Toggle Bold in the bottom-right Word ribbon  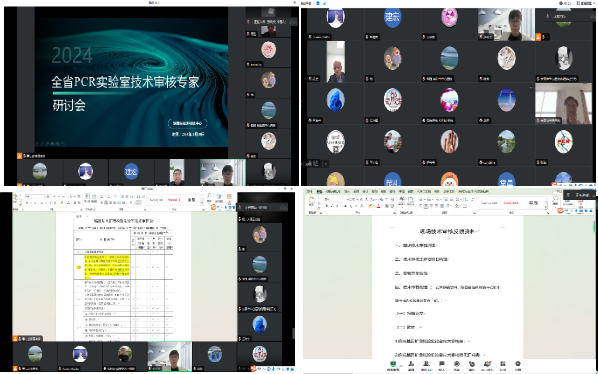[x=327, y=206]
